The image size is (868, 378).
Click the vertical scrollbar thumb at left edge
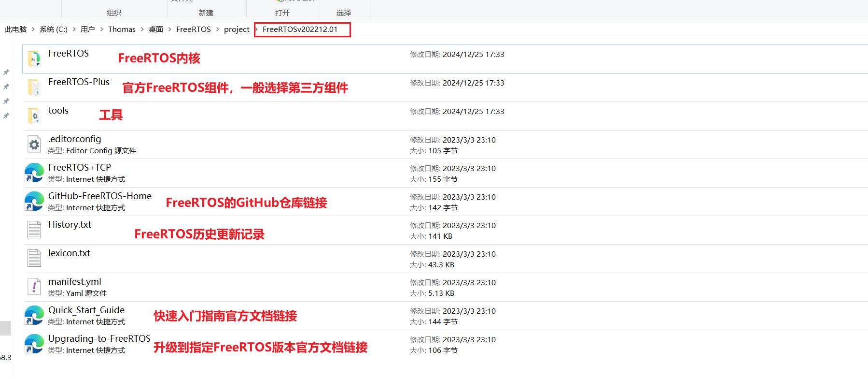point(5,328)
